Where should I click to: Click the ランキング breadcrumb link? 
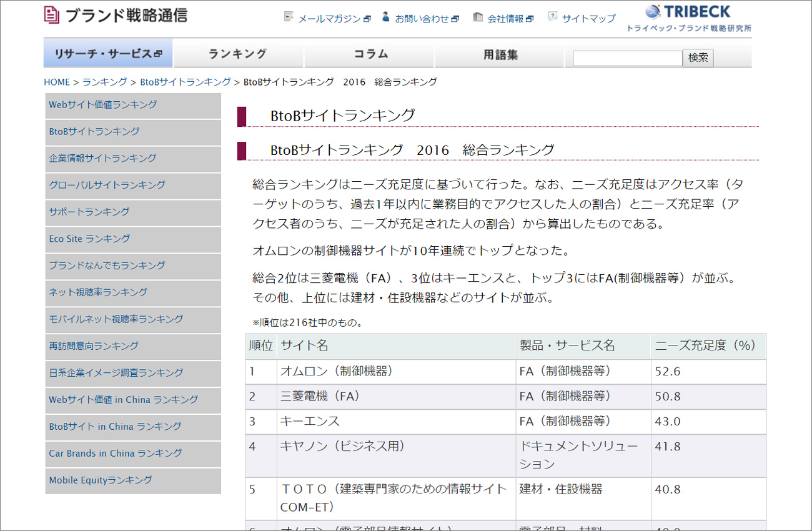pos(105,82)
